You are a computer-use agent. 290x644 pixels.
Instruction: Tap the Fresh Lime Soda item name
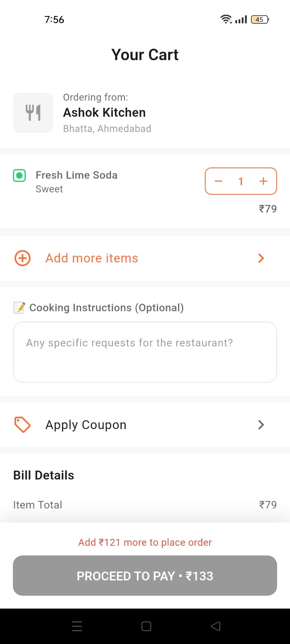[77, 175]
